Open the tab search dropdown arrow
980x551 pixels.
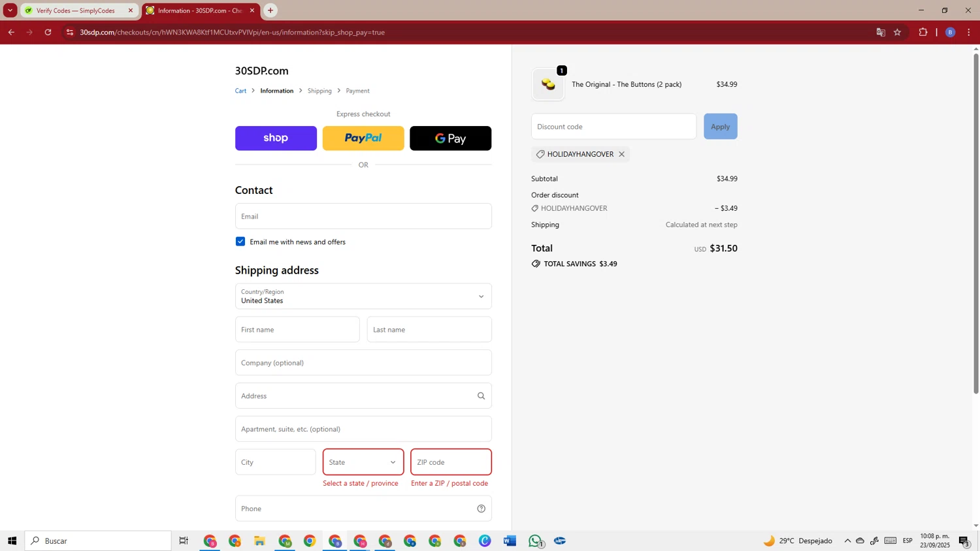click(10, 10)
